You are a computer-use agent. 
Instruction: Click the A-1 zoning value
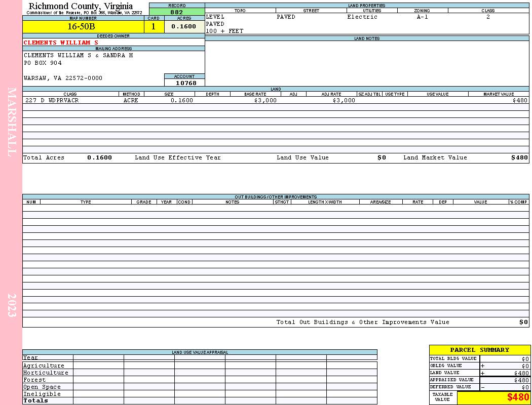423,17
